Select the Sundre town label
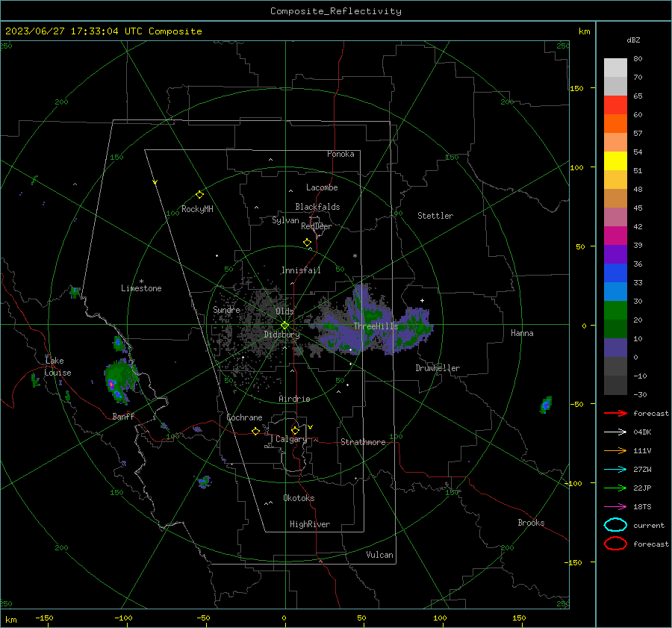This screenshot has height=628, width=672. coord(226,309)
